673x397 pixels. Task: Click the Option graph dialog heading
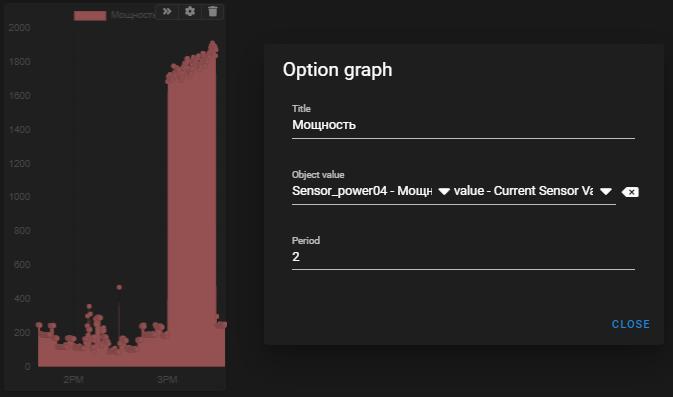(x=337, y=70)
